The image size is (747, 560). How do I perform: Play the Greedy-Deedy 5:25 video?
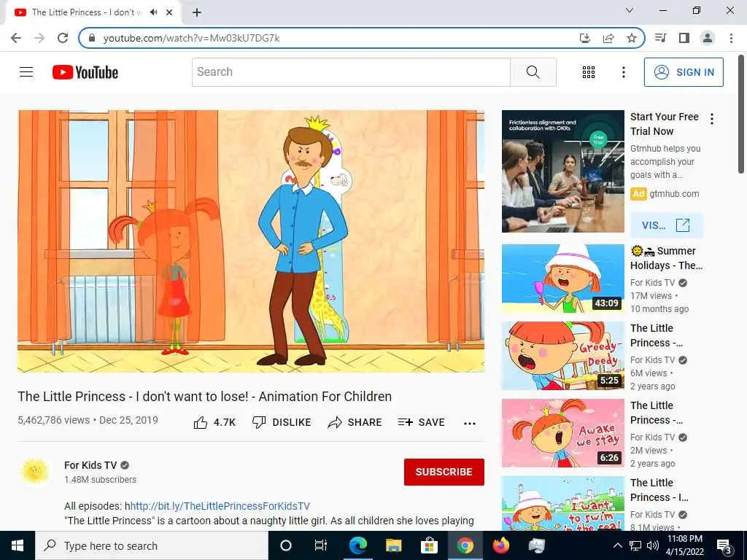pos(563,356)
